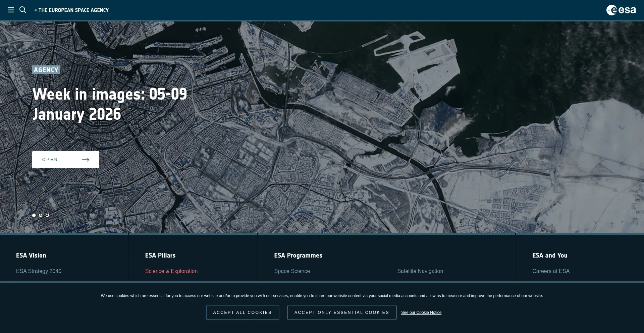The width and height of the screenshot is (644, 333).
Task: Click the search magnifier icon
Action: [x=23, y=10]
